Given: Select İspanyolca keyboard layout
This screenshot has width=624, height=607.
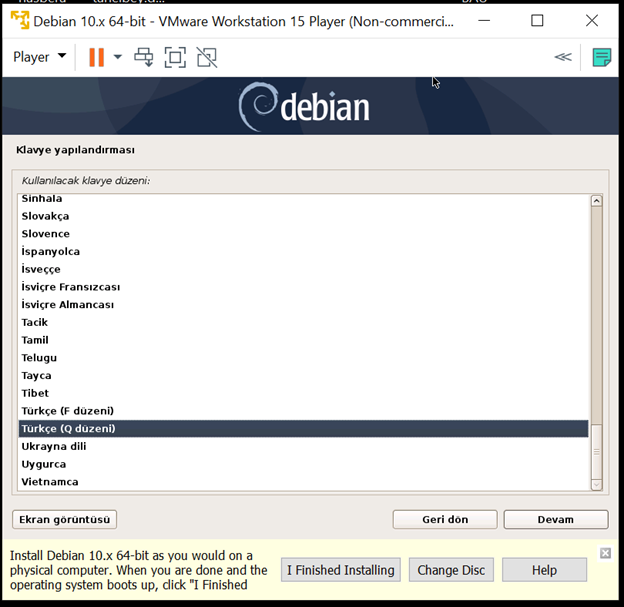Looking at the screenshot, I should pyautogui.click(x=303, y=252).
